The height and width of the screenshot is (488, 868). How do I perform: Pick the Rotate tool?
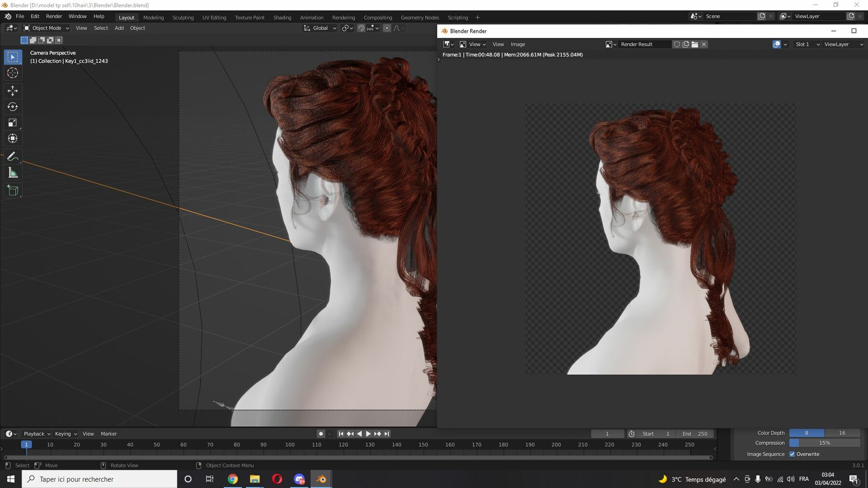[x=13, y=106]
